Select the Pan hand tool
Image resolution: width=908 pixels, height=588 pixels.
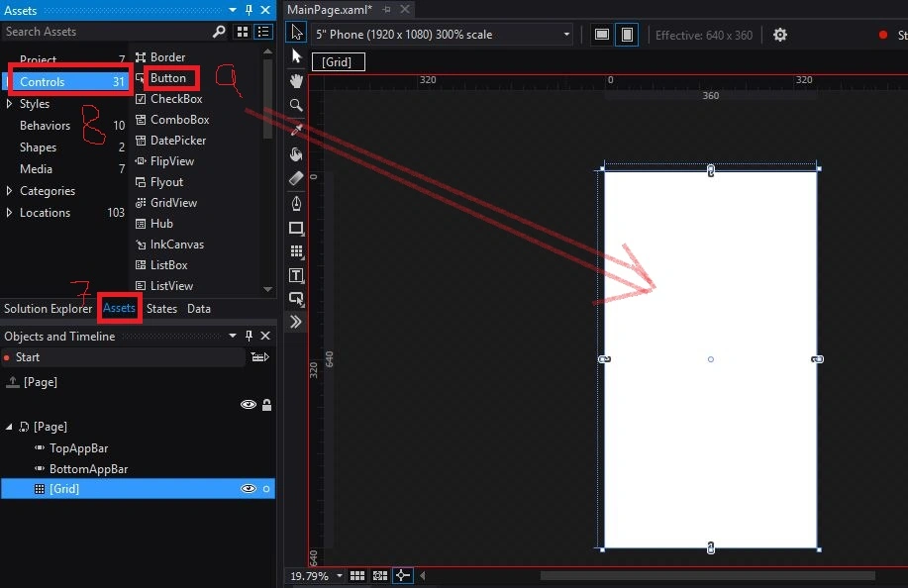296,80
